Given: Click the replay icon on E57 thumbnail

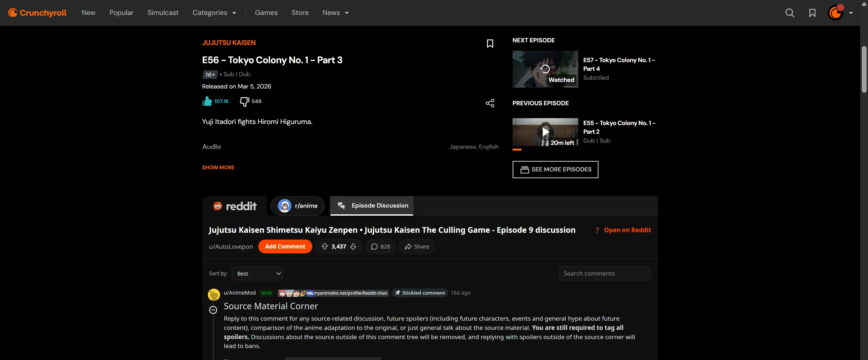Looking at the screenshot, I should click(545, 69).
